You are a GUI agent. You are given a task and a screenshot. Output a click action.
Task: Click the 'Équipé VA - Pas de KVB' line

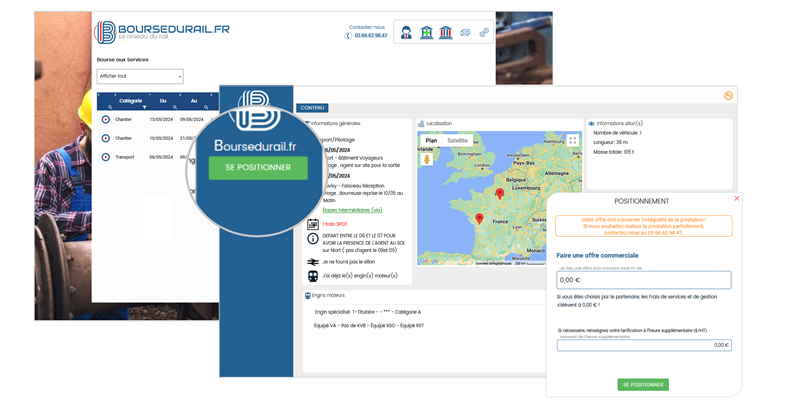369,326
